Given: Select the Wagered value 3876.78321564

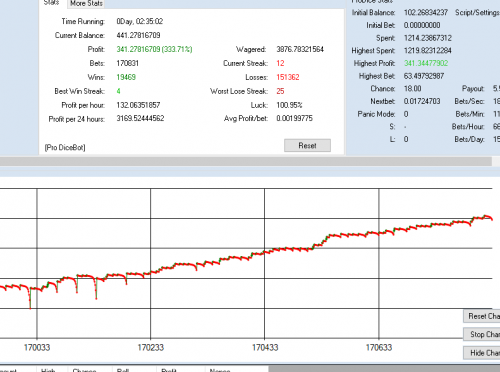Looking at the screenshot, I should 300,49.
